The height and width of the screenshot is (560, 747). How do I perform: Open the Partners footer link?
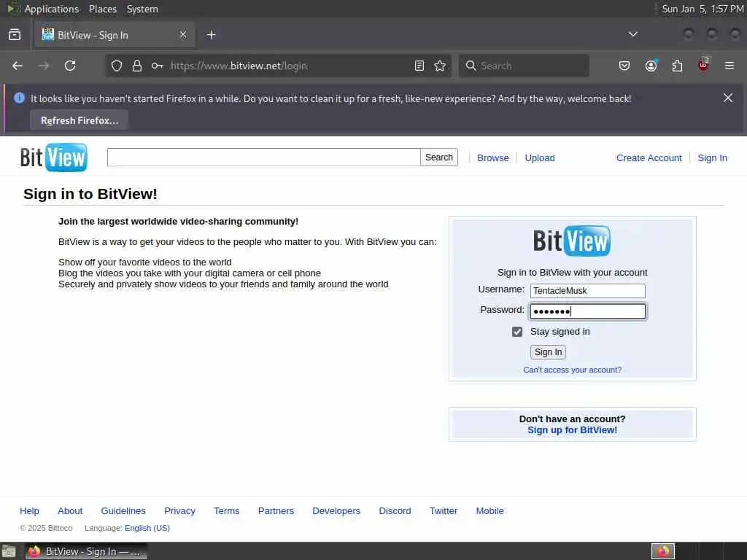276,511
